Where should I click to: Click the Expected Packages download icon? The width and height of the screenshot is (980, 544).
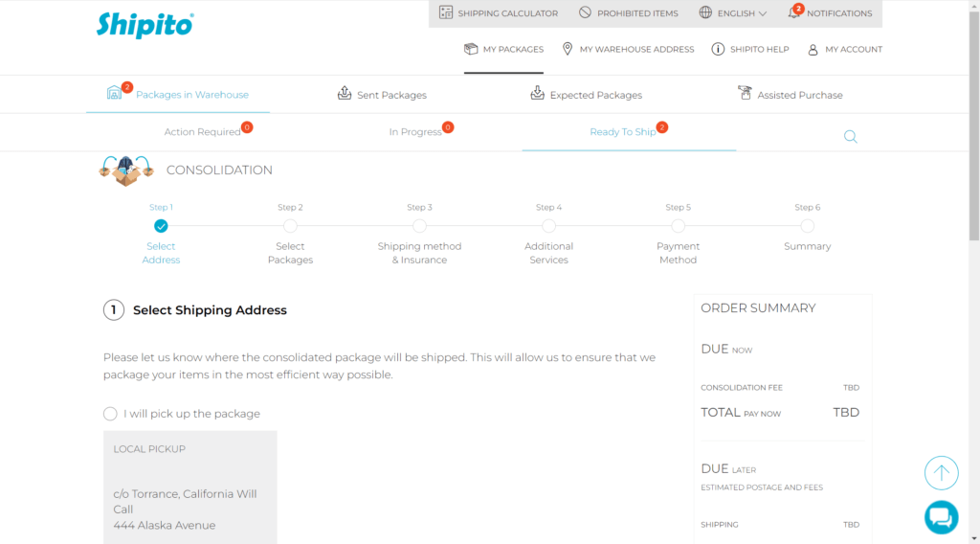pyautogui.click(x=538, y=93)
